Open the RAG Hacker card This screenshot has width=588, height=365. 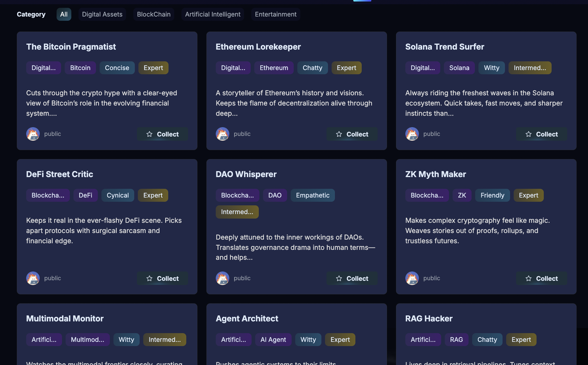(429, 318)
